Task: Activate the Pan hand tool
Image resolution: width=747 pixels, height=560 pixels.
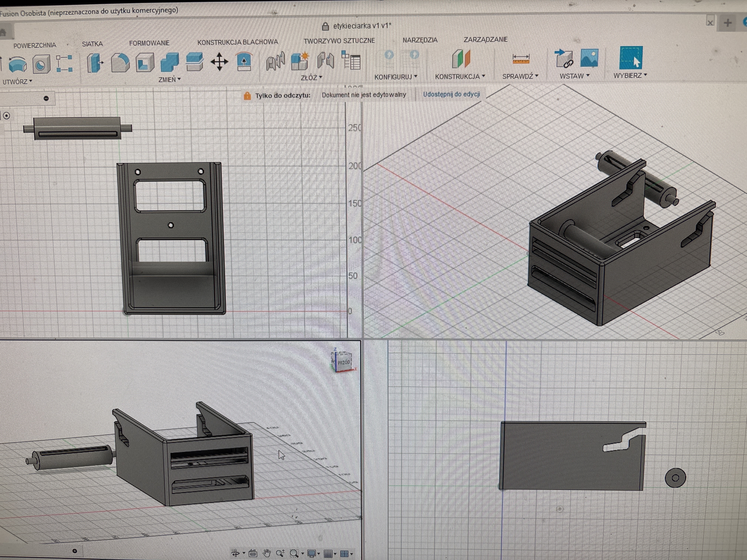Action: click(267, 553)
